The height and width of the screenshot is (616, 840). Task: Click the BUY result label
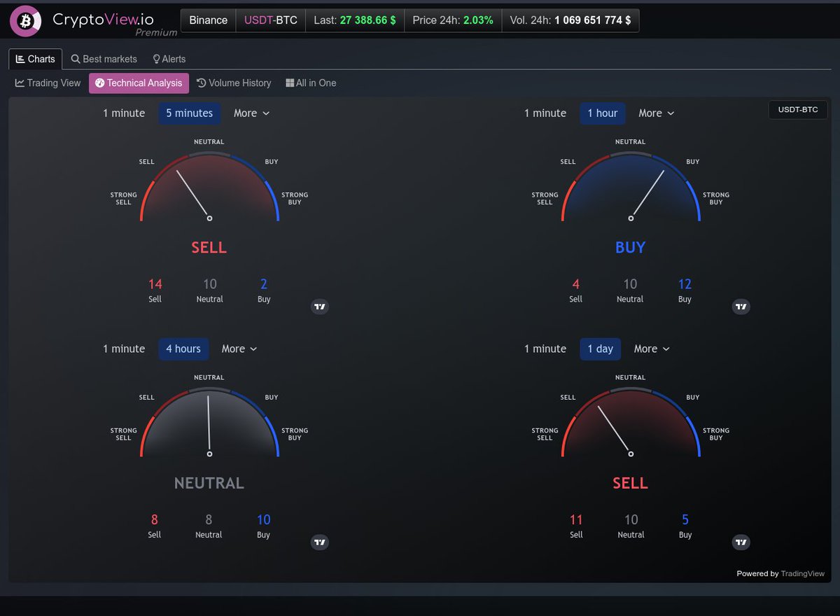coord(630,248)
